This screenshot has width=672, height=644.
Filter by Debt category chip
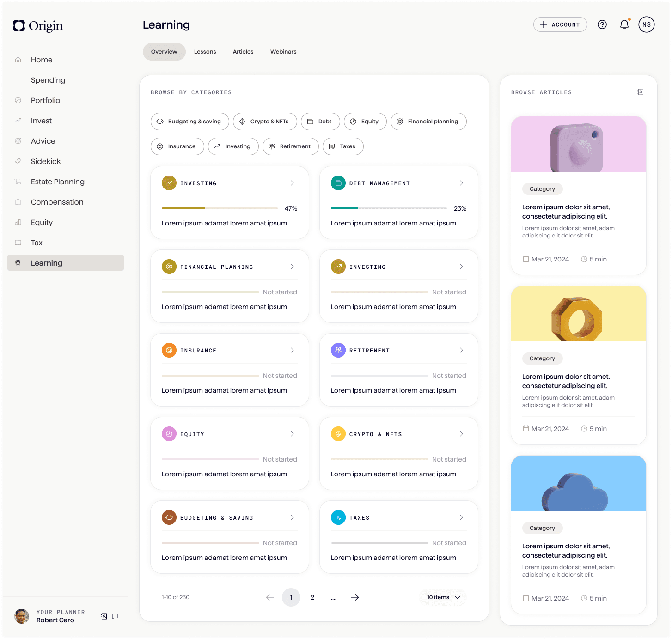pos(320,122)
